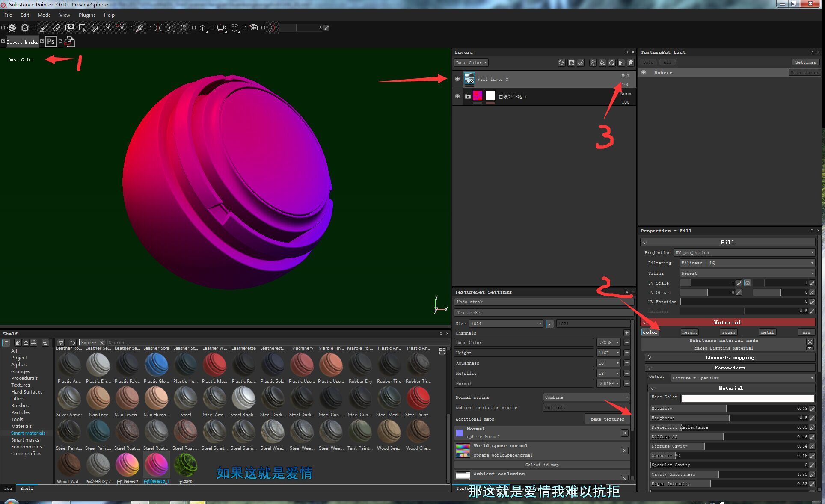This screenshot has height=504, width=825.
Task: Remove the Smart materials search filter
Action: pos(102,342)
